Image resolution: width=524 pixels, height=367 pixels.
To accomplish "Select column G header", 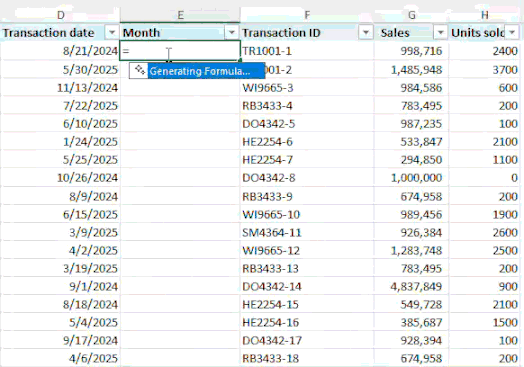I will coord(411,15).
